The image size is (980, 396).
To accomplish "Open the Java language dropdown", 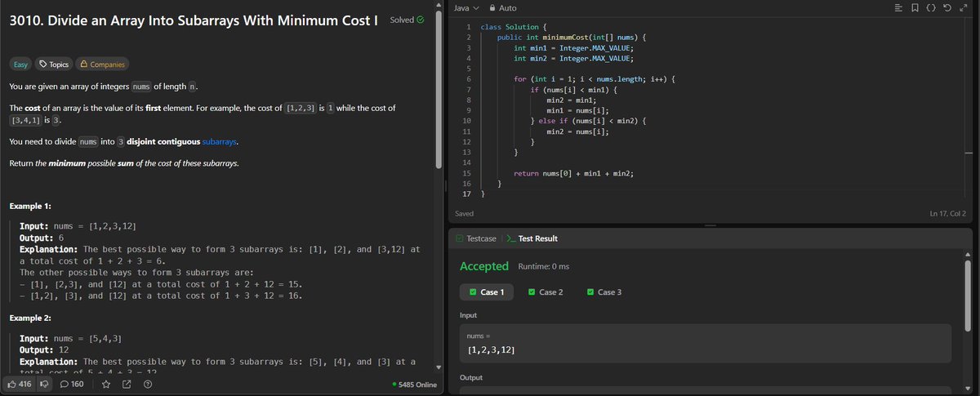I will pos(465,7).
